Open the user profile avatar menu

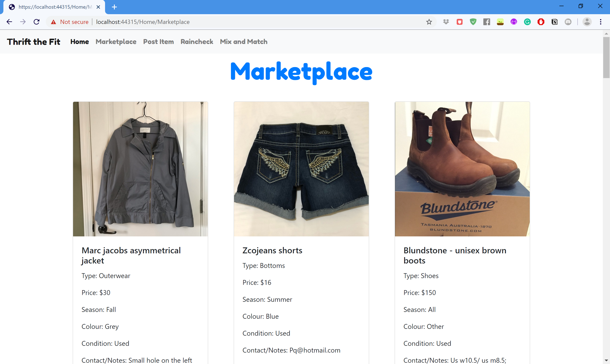(x=587, y=22)
